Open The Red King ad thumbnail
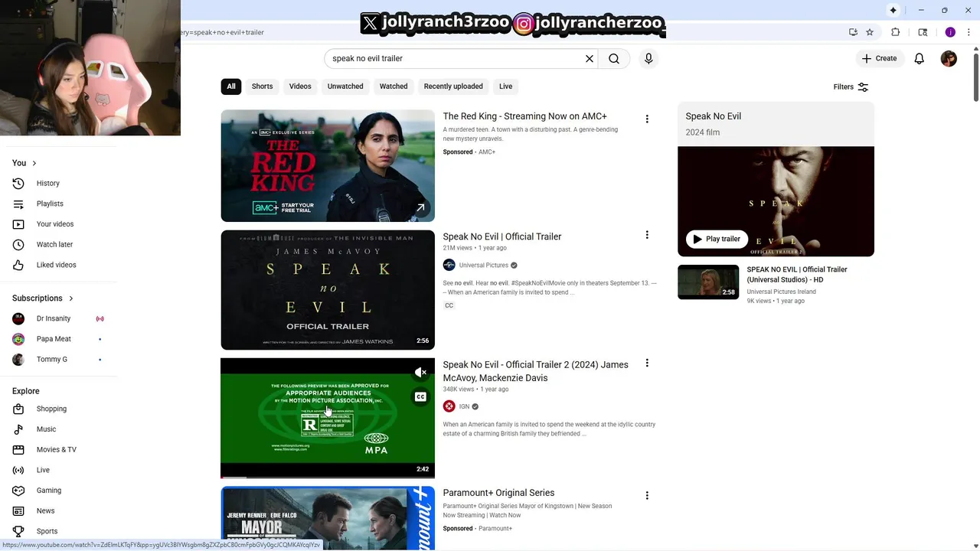 click(x=328, y=166)
